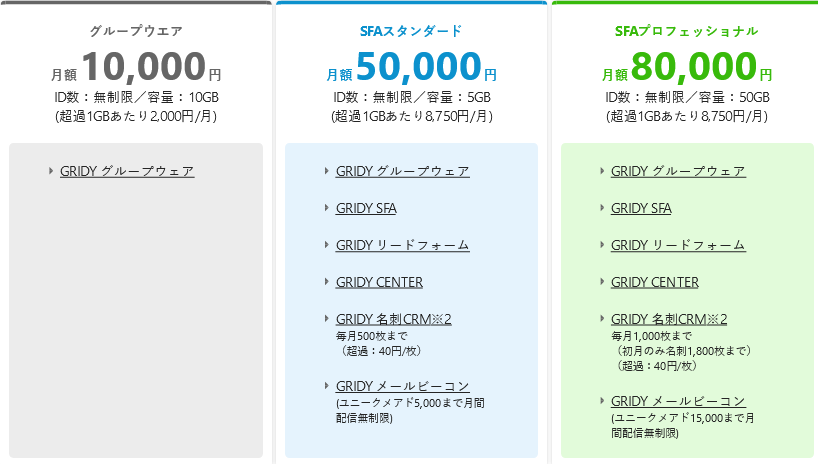Image resolution: width=818 pixels, height=464 pixels.
Task: Open GRIDY CENTER in SFAプロフェッショナル plan
Action: pos(655,282)
